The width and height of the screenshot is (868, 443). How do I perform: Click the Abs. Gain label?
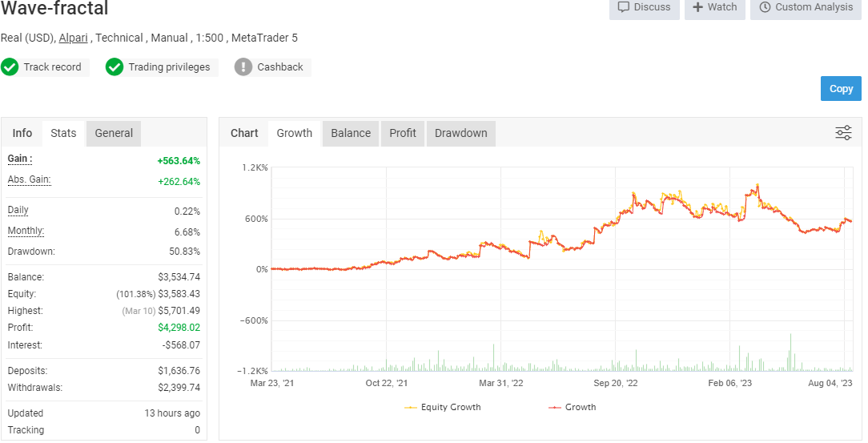coord(29,179)
